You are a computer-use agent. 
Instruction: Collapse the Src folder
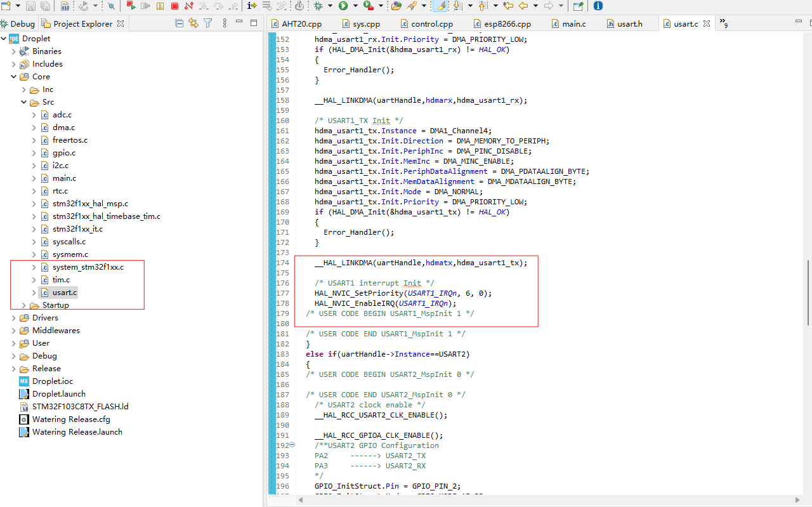24,102
